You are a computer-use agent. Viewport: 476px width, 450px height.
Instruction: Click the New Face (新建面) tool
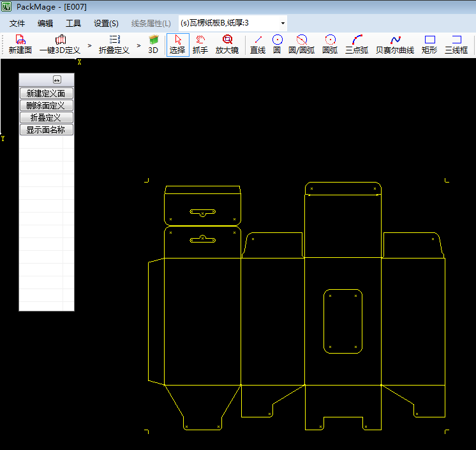[x=20, y=45]
